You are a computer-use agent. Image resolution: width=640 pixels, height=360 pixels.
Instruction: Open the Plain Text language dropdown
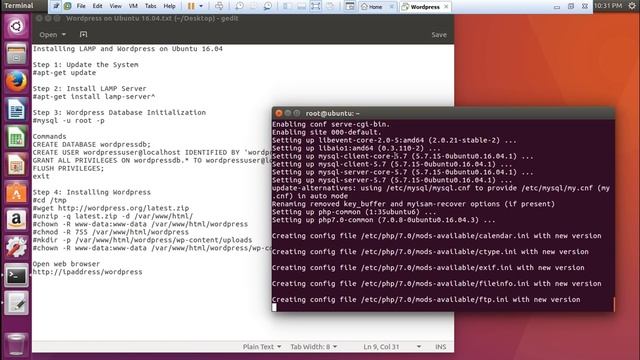(262, 347)
